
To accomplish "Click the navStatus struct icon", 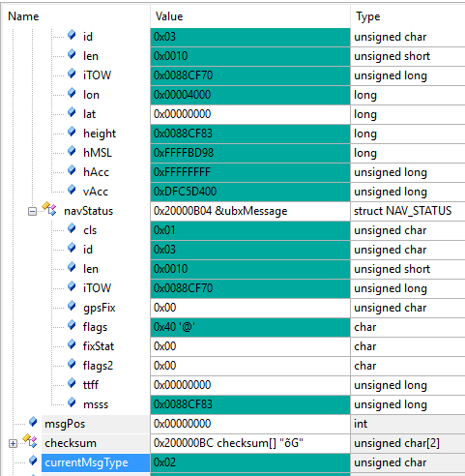I will pos(49,208).
